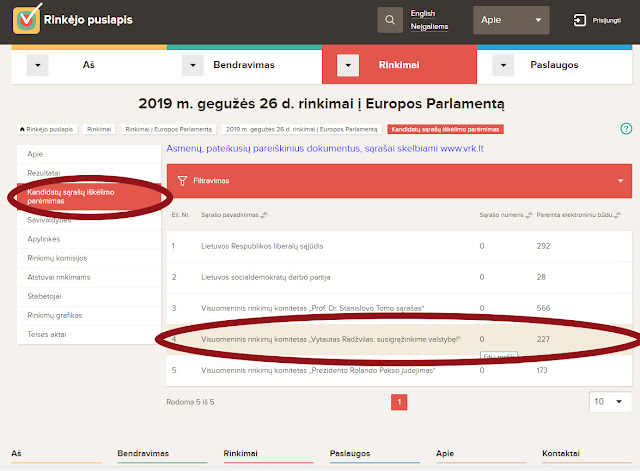Select Vytautas Radžvilas committee row

coord(399,339)
